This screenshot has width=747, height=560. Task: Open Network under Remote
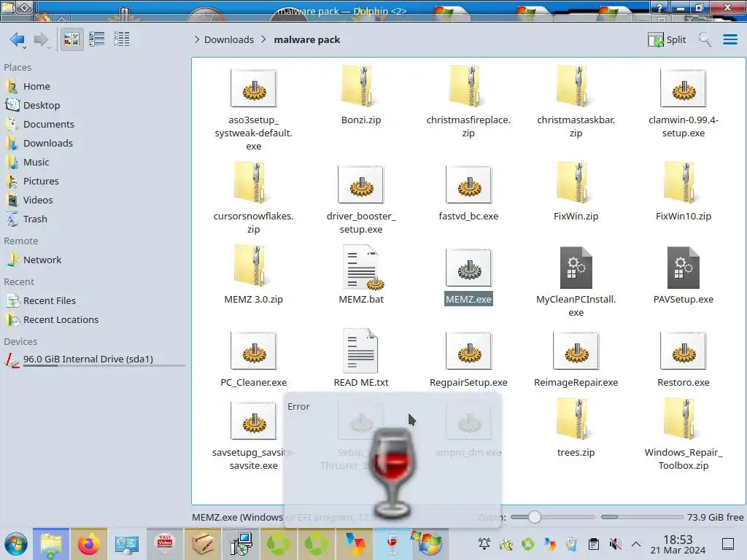click(x=42, y=260)
